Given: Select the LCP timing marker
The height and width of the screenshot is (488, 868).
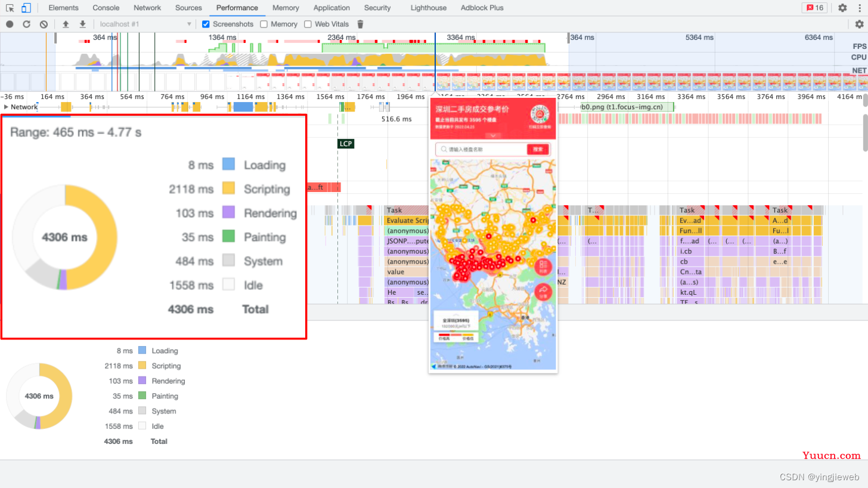Looking at the screenshot, I should [346, 144].
